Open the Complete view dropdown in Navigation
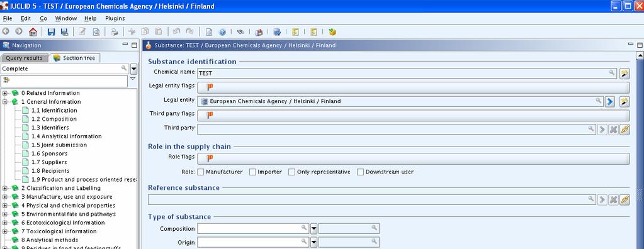This screenshot has width=644, height=249. point(133,69)
